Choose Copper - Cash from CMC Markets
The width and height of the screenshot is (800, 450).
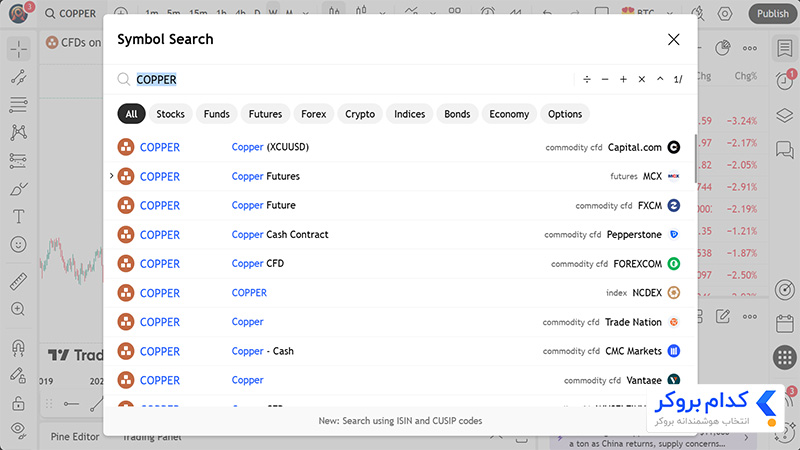[399, 351]
